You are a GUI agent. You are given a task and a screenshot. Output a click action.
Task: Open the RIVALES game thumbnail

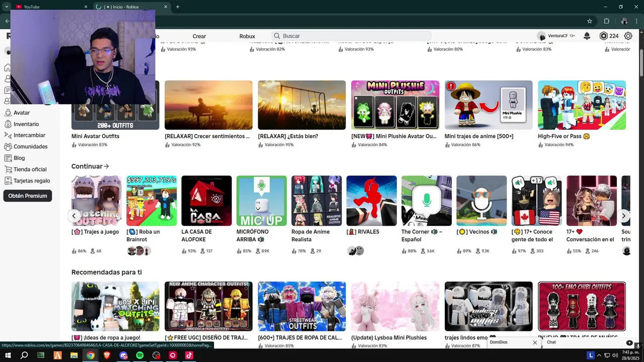[371, 201]
